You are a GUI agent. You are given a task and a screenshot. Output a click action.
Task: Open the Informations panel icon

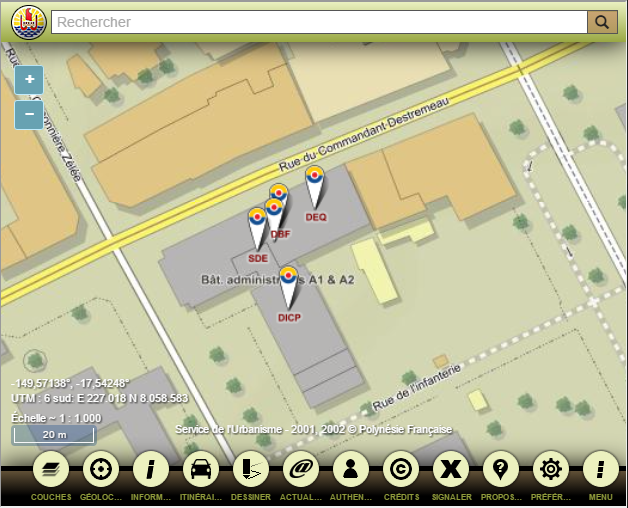point(150,469)
